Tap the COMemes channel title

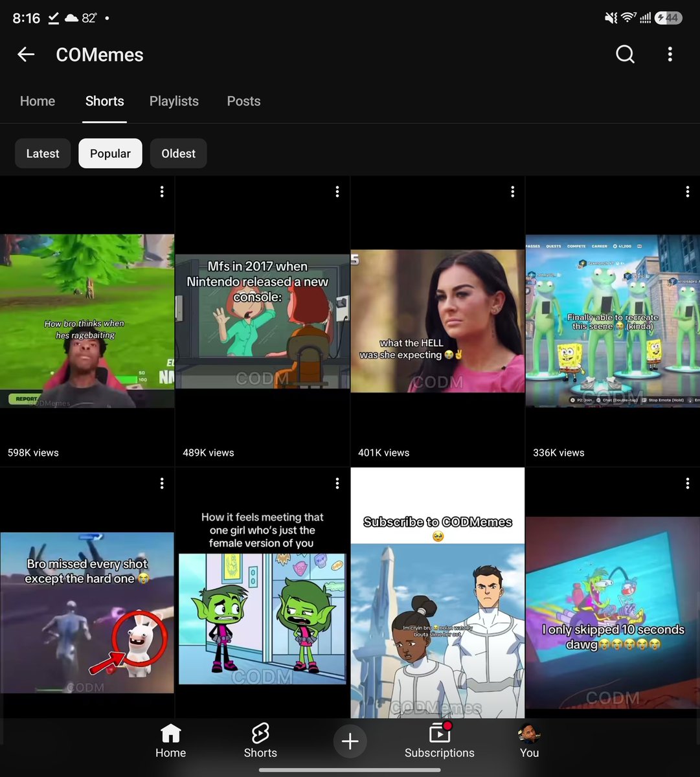[100, 54]
